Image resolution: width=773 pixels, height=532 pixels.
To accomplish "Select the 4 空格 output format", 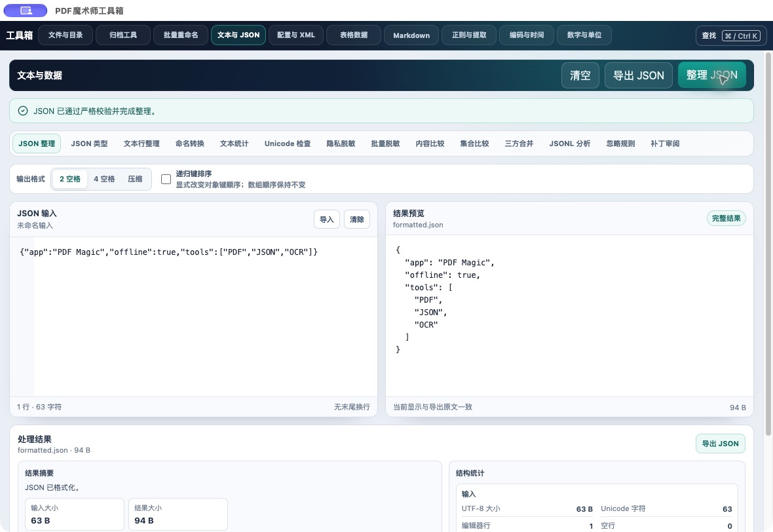I will tap(104, 179).
